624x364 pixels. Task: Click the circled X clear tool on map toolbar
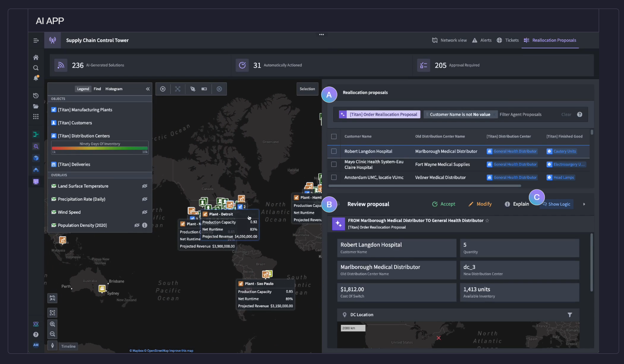(219, 89)
